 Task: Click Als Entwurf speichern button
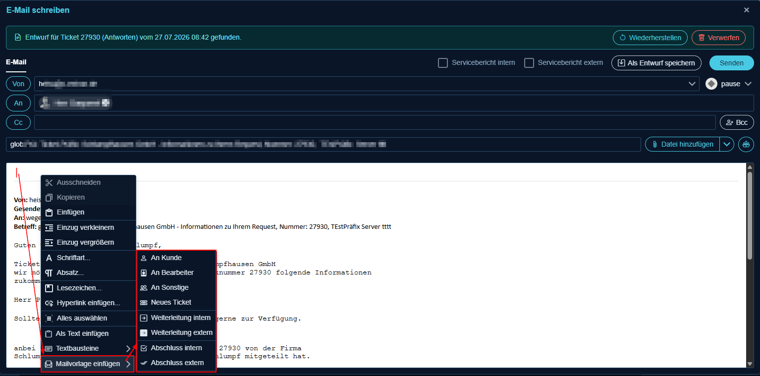click(x=656, y=63)
